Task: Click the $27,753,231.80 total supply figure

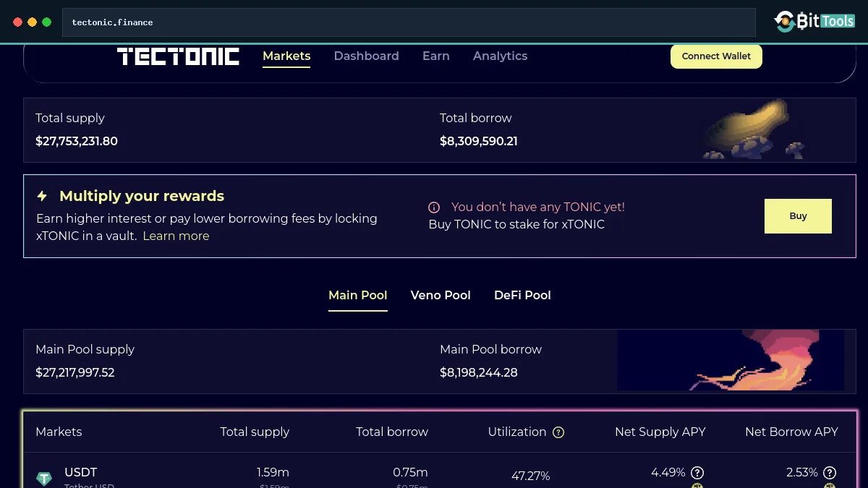Action: tap(77, 141)
